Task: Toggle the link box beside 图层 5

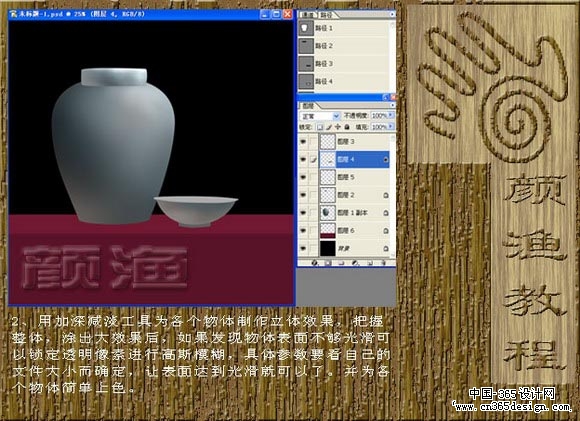Action: (313, 177)
